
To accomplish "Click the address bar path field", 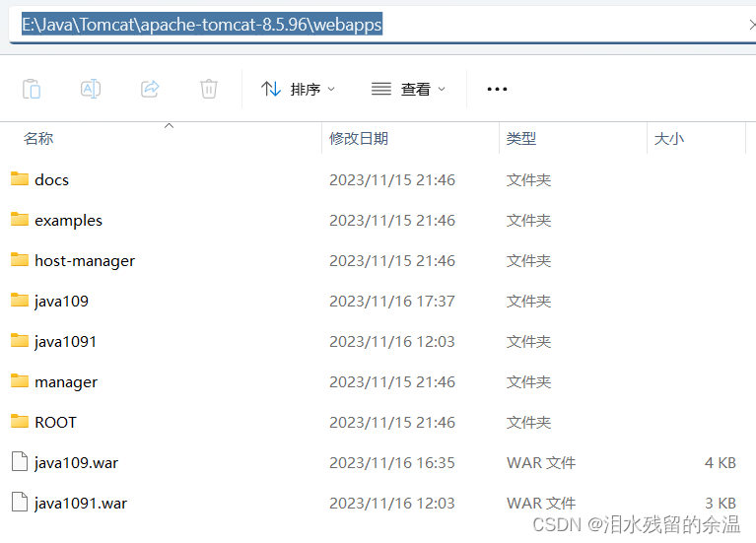I will pyautogui.click(x=378, y=25).
